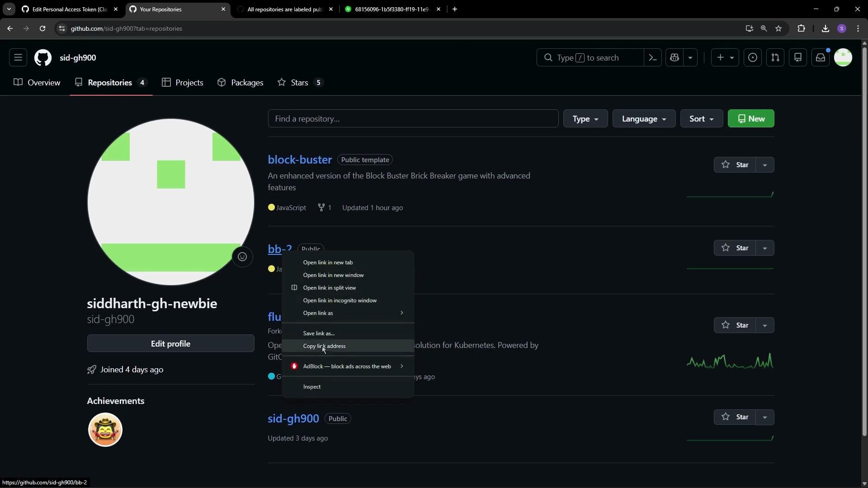Click the set status smiley icon on avatar
Viewport: 868px width, 488px height.
click(x=242, y=257)
